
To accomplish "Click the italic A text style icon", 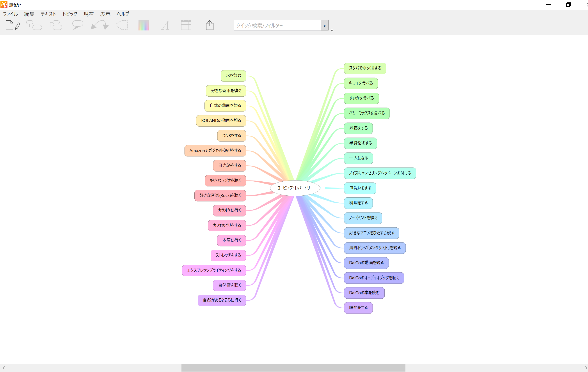I will (x=165, y=25).
